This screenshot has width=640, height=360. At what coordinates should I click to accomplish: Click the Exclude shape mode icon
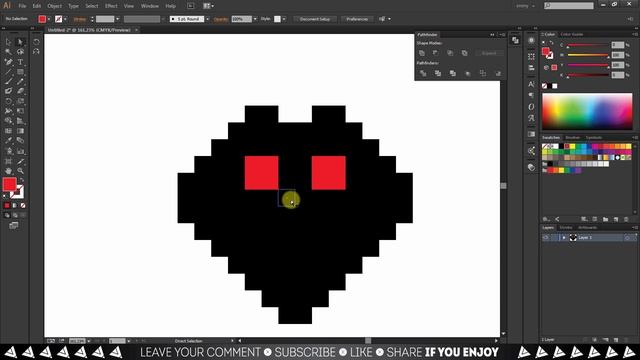[464, 53]
